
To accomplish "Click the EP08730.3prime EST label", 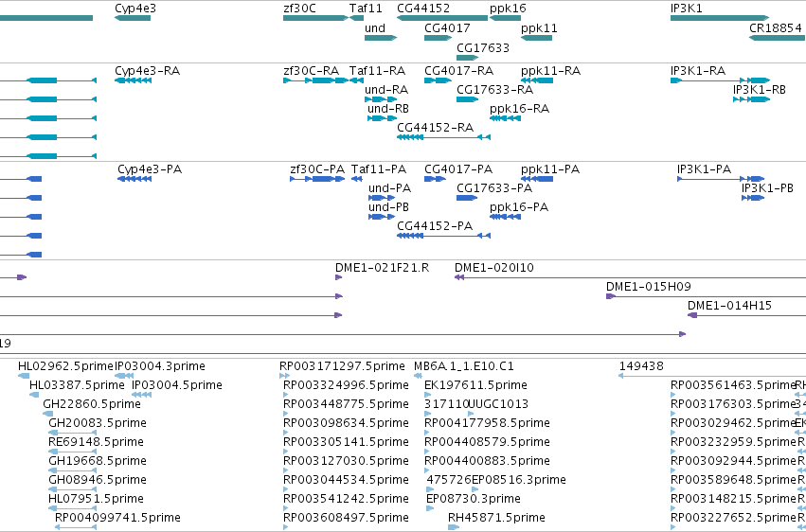I will 474,499.
